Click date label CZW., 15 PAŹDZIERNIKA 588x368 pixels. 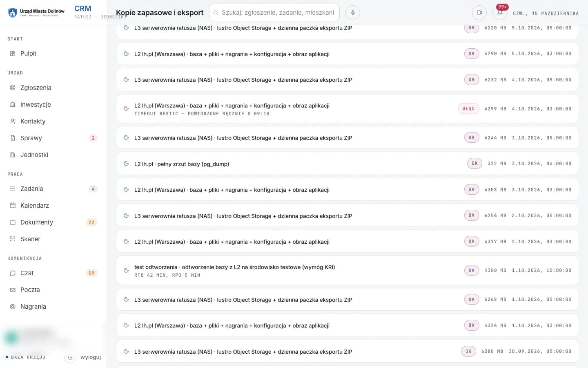(x=546, y=13)
